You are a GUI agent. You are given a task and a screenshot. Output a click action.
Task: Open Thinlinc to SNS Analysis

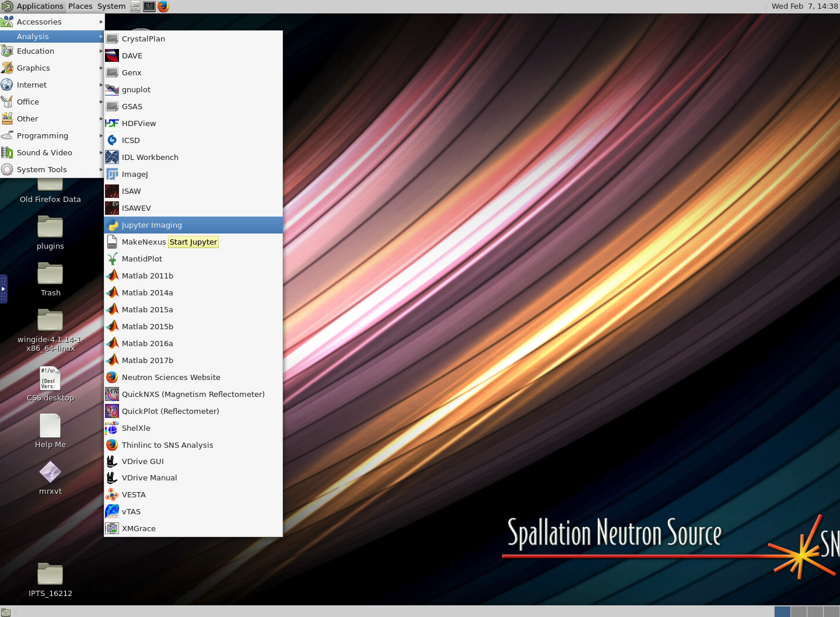pyautogui.click(x=193, y=445)
